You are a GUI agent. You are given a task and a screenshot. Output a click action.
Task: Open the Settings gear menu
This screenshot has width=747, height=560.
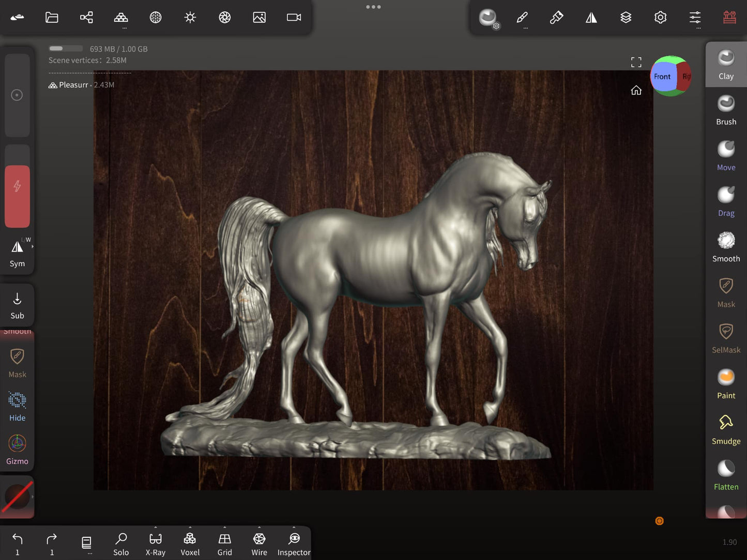[661, 18]
